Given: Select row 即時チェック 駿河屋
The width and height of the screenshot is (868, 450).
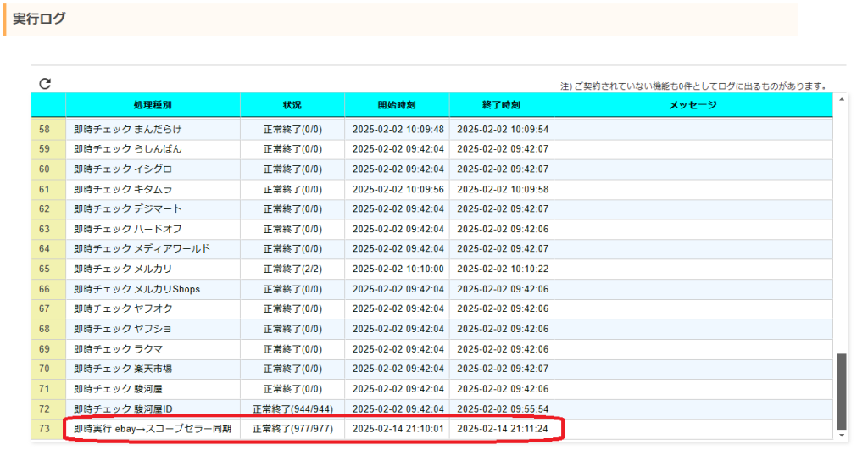Looking at the screenshot, I should (431, 389).
